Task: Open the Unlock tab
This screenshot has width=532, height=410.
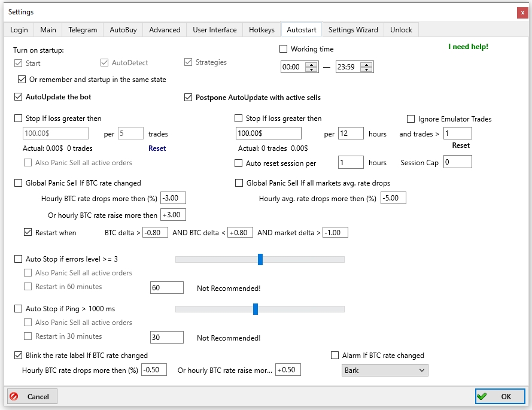Action: click(x=401, y=30)
